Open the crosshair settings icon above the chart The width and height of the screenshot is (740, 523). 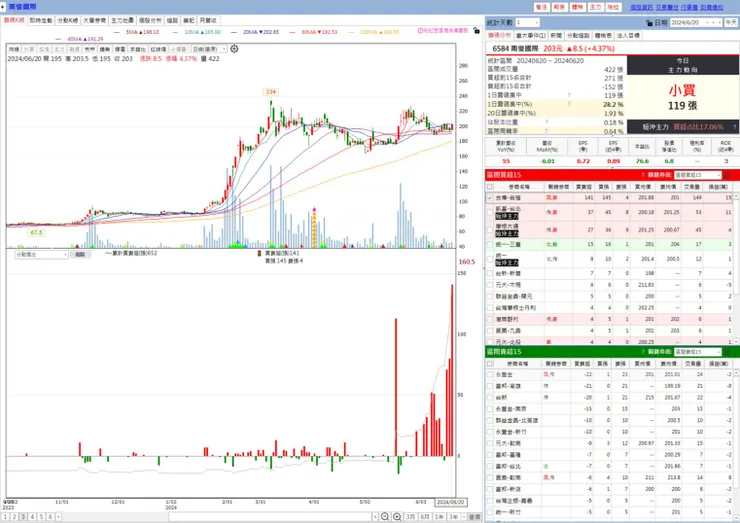[235, 49]
